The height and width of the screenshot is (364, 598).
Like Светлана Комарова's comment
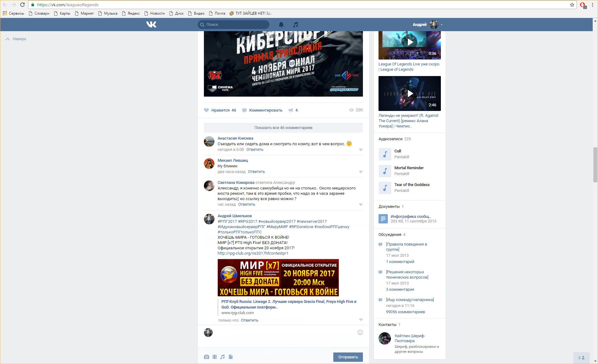tap(361, 205)
